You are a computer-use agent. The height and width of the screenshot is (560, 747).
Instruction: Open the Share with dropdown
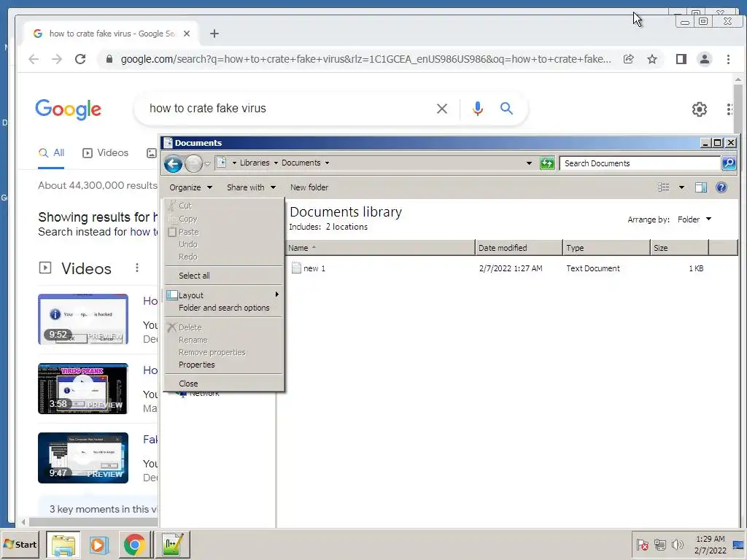point(251,187)
